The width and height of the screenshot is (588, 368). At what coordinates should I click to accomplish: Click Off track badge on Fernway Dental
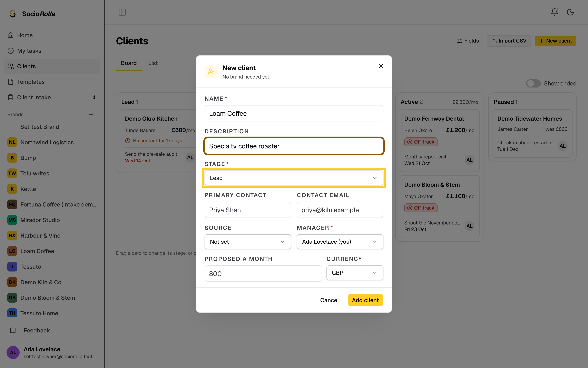(421, 142)
